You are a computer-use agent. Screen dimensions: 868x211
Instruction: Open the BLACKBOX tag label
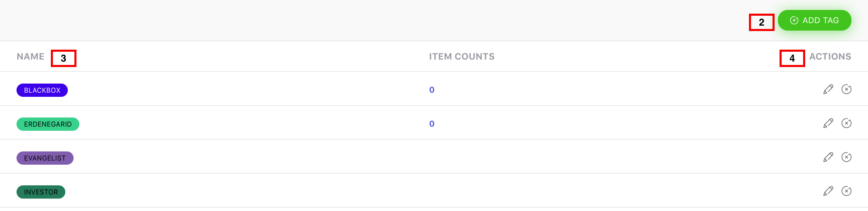pos(42,90)
